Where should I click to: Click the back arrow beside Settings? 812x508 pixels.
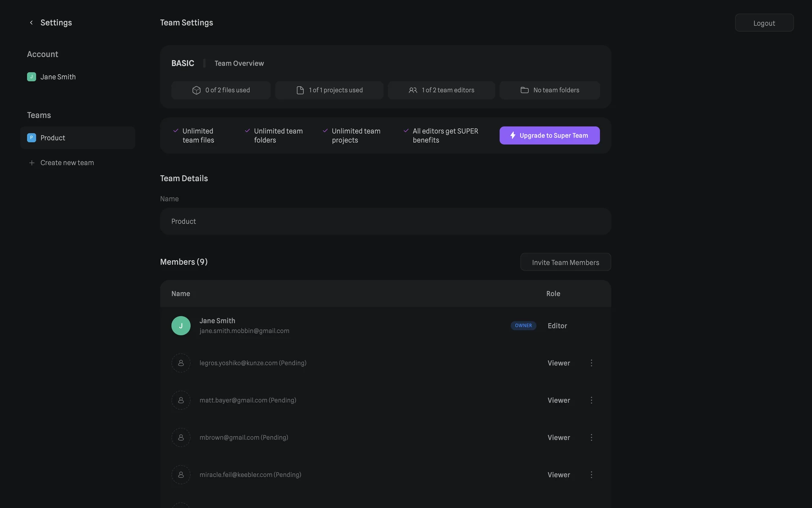point(31,22)
